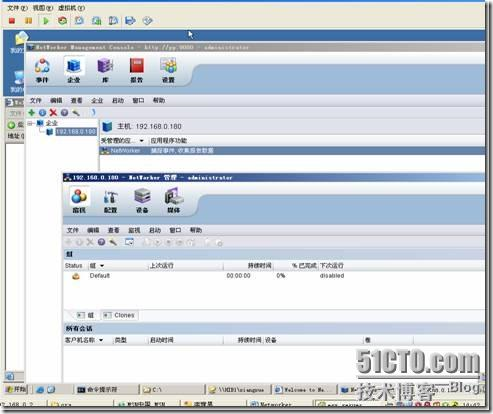Click the red X delete icon in Console toolbar
The image size is (493, 414).
click(x=53, y=113)
